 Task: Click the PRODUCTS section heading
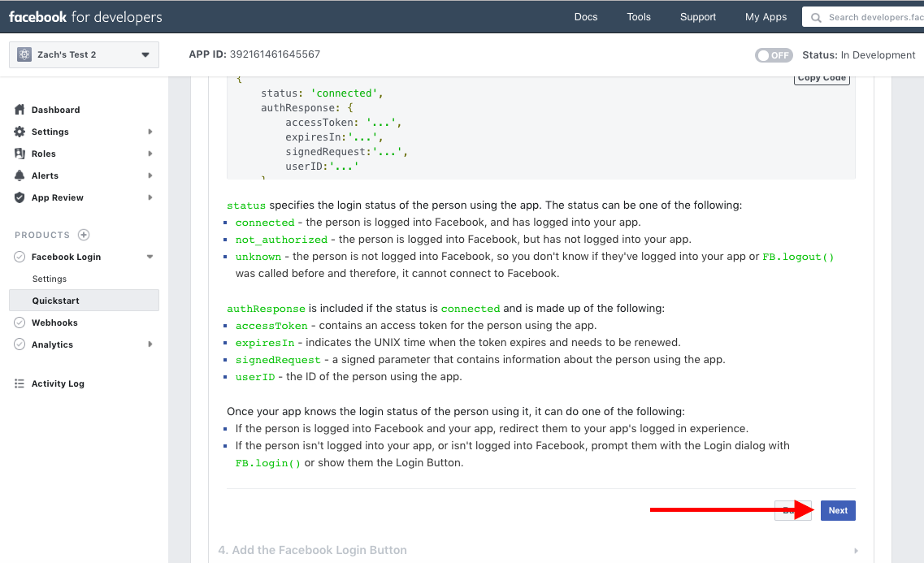42,235
